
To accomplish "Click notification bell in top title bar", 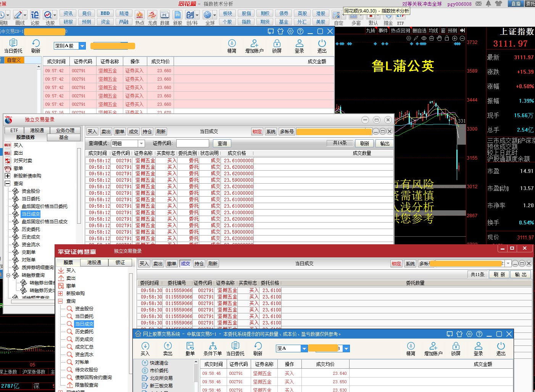I will (488, 4).
